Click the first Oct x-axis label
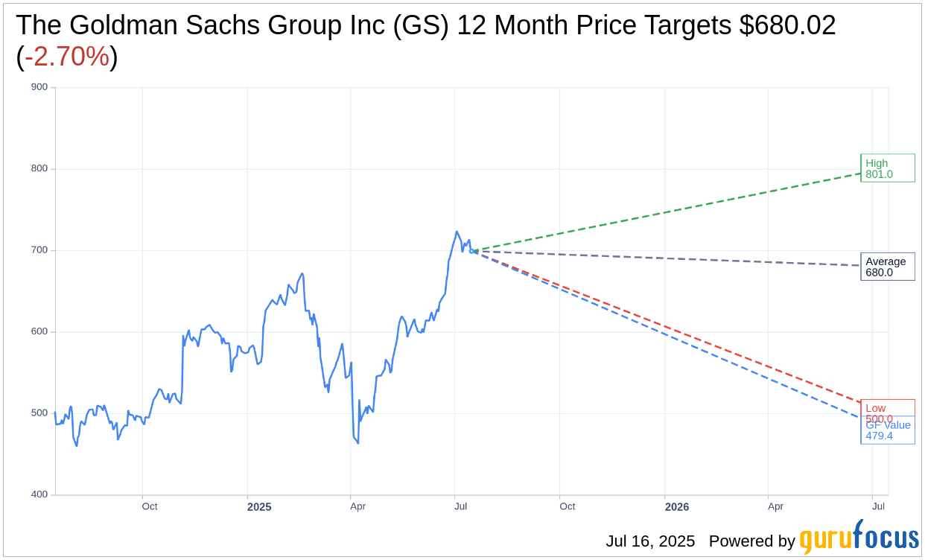This screenshot has width=925, height=560. click(150, 506)
